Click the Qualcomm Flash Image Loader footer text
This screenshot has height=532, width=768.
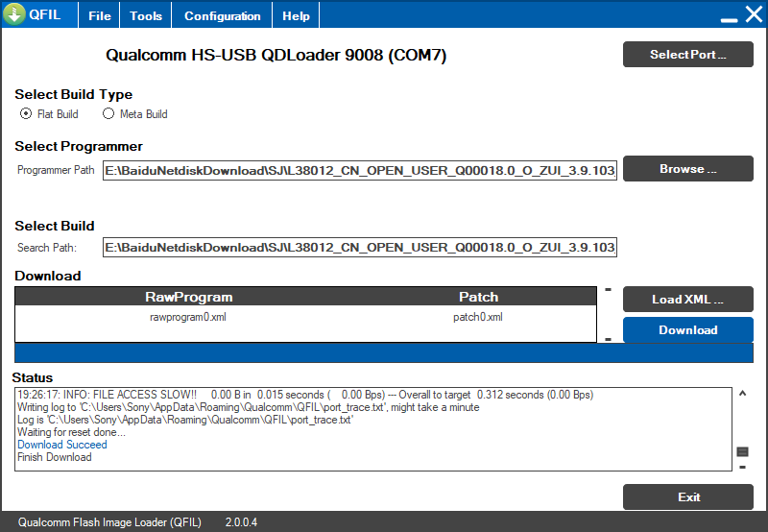coord(109,522)
